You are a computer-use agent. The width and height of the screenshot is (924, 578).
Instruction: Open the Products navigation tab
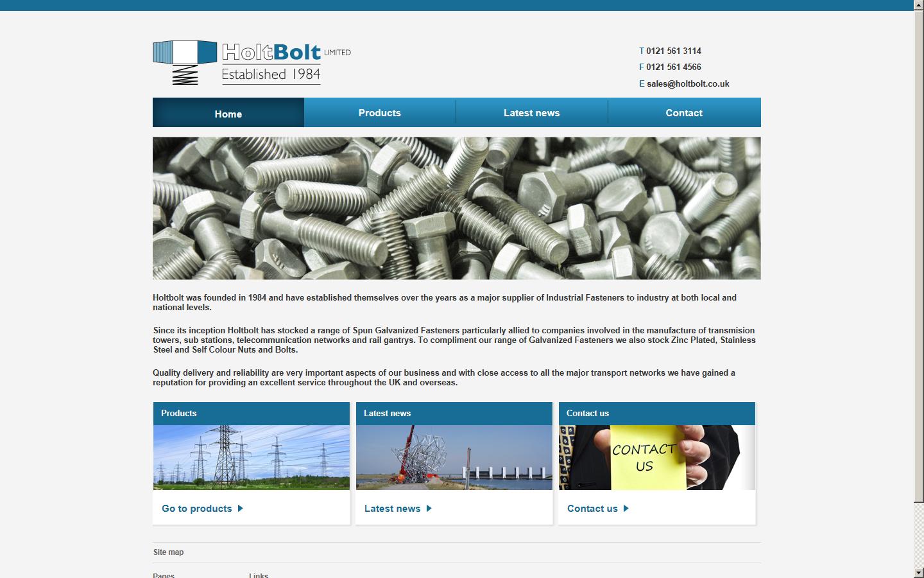(379, 113)
